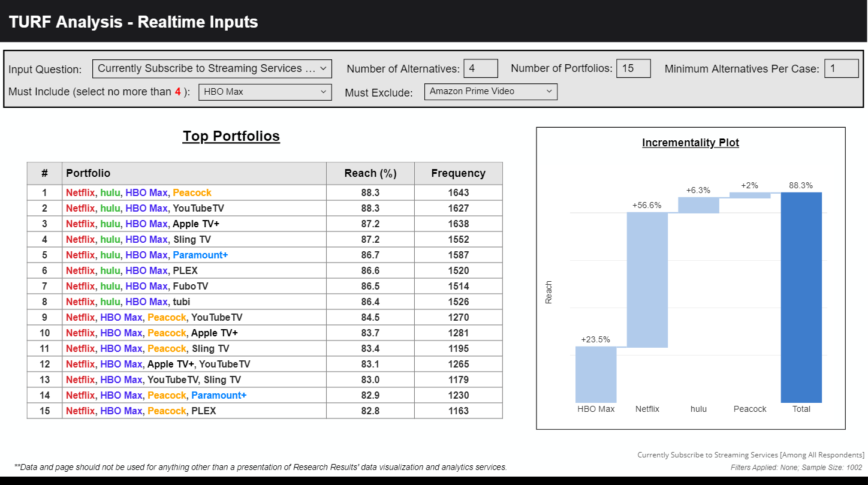Click the dark blue Total bar
This screenshot has width=868, height=485.
pyautogui.click(x=801, y=297)
